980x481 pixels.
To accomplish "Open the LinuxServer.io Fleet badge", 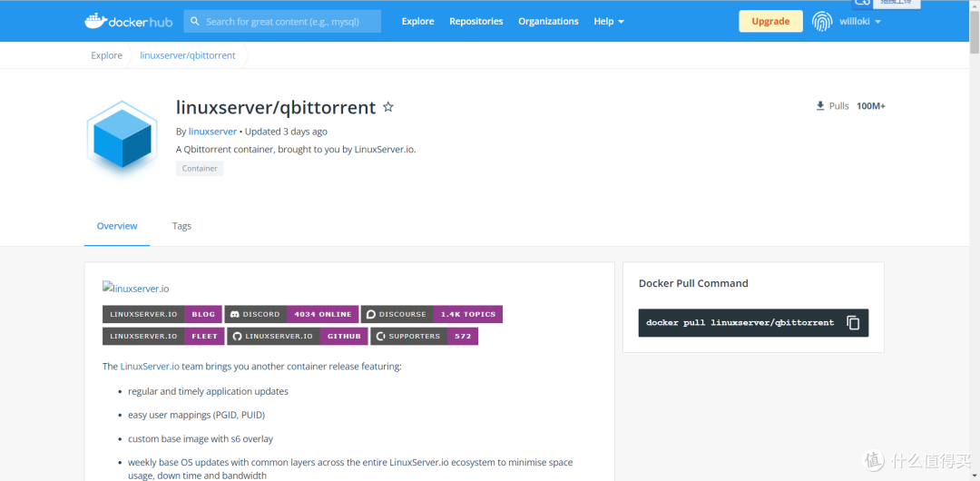I will (x=163, y=336).
